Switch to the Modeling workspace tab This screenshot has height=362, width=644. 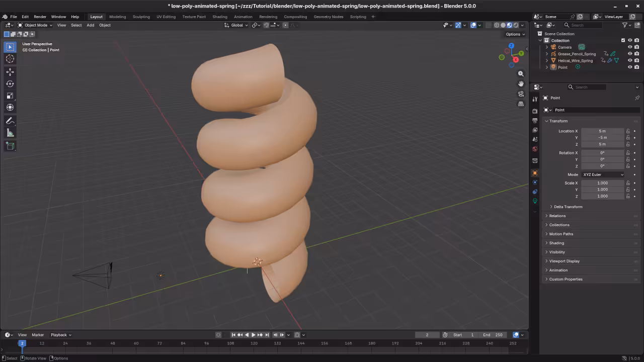(117, 17)
